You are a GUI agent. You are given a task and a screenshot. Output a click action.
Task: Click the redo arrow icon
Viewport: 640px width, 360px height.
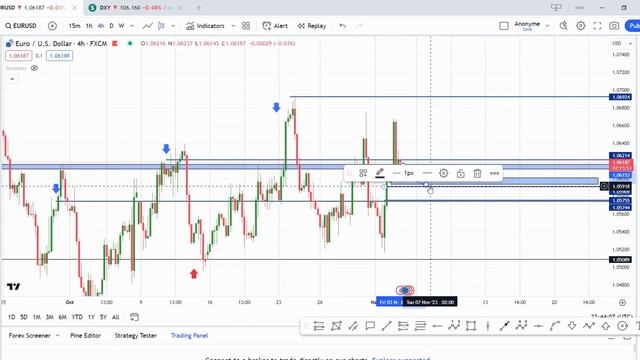coord(359,26)
